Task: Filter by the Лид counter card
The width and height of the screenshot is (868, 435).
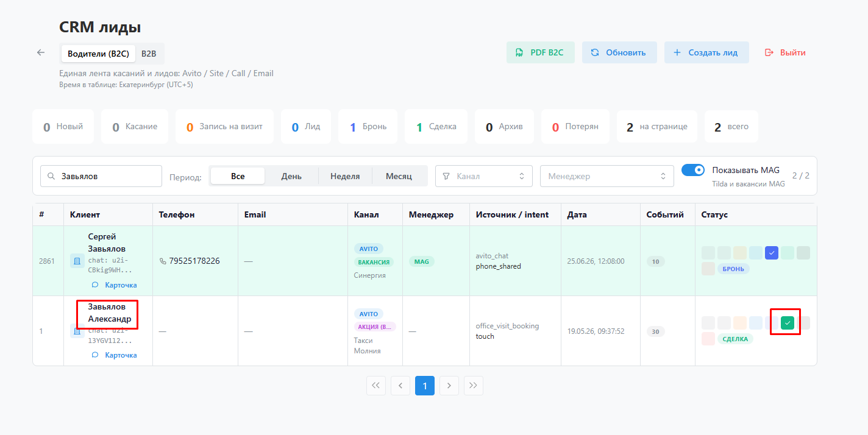Action: (306, 127)
